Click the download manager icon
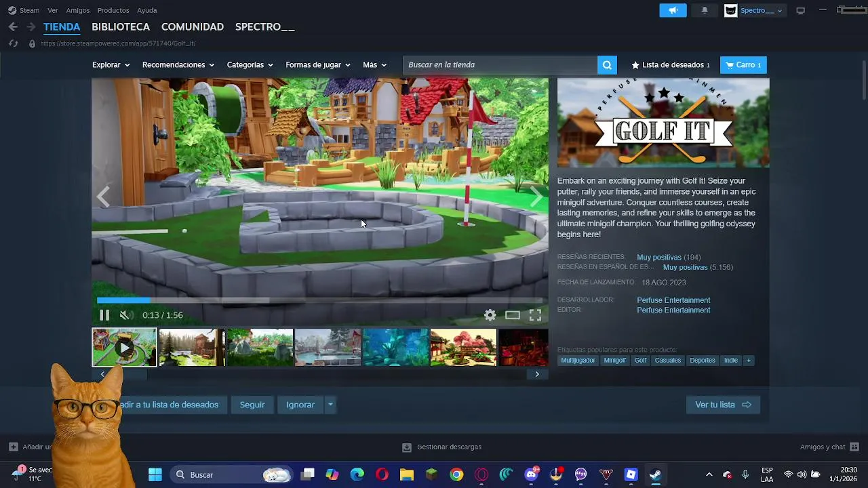The height and width of the screenshot is (488, 868). (406, 447)
